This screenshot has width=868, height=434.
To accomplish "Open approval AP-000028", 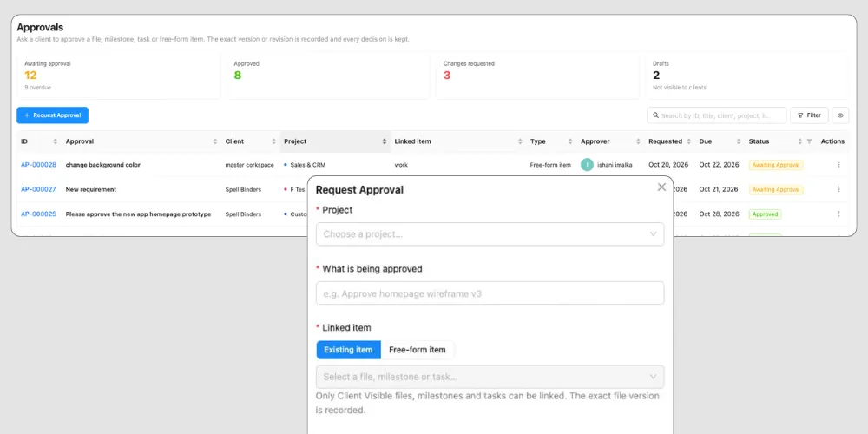I will point(38,165).
